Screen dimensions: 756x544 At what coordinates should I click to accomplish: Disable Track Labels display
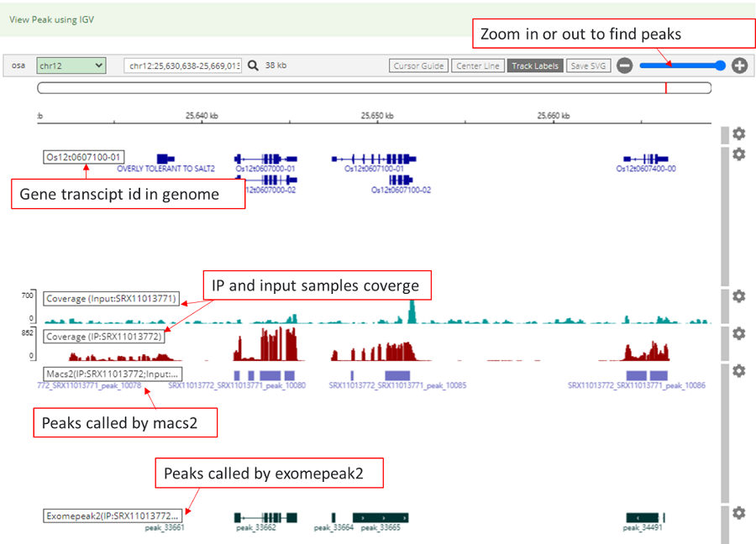535,65
